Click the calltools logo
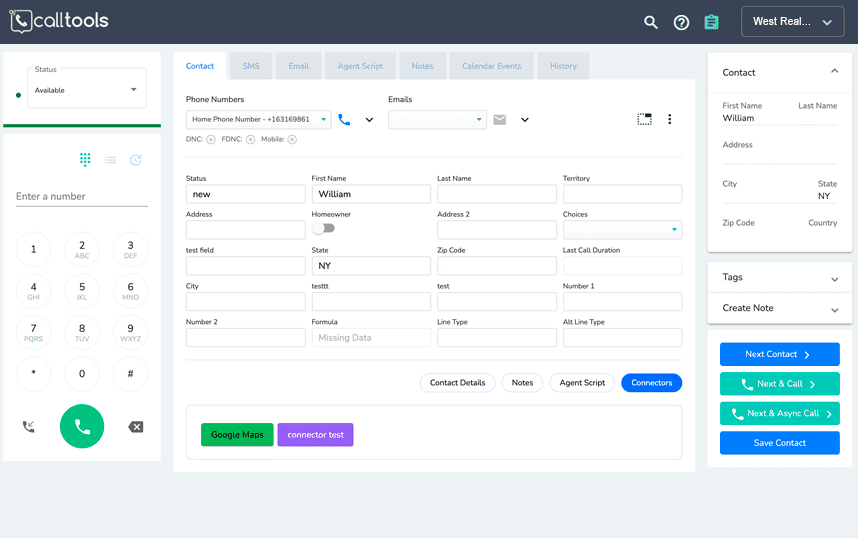The width and height of the screenshot is (858, 538). click(59, 21)
